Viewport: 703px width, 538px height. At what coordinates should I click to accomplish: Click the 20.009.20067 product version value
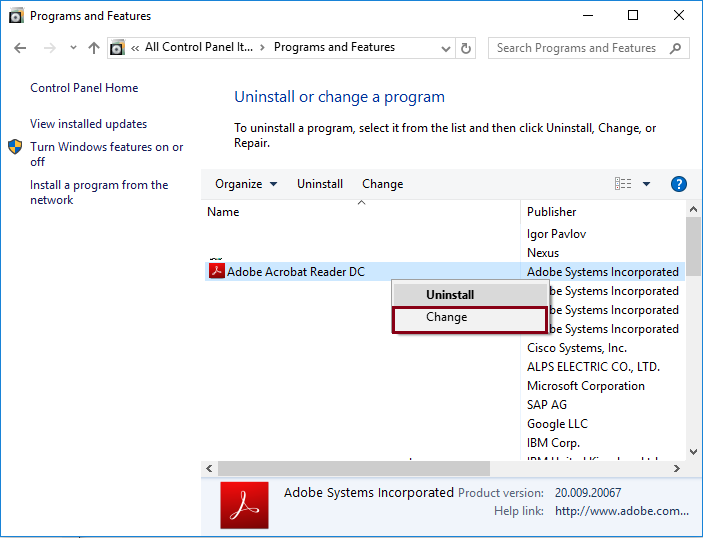(x=588, y=493)
